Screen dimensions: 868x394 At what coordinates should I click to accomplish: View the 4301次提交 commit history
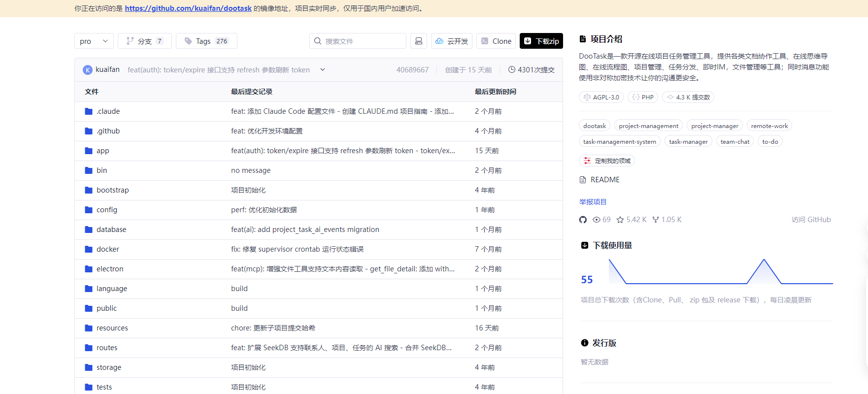tap(532, 70)
